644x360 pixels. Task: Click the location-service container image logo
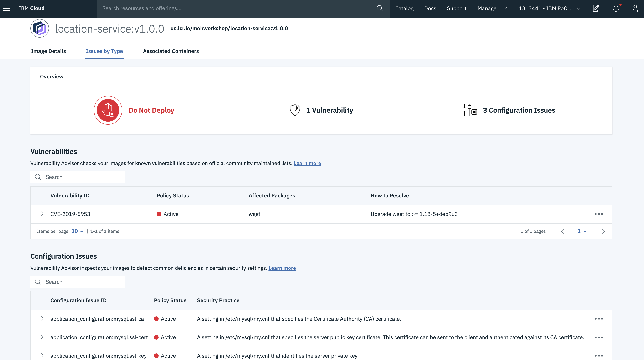[x=39, y=28]
